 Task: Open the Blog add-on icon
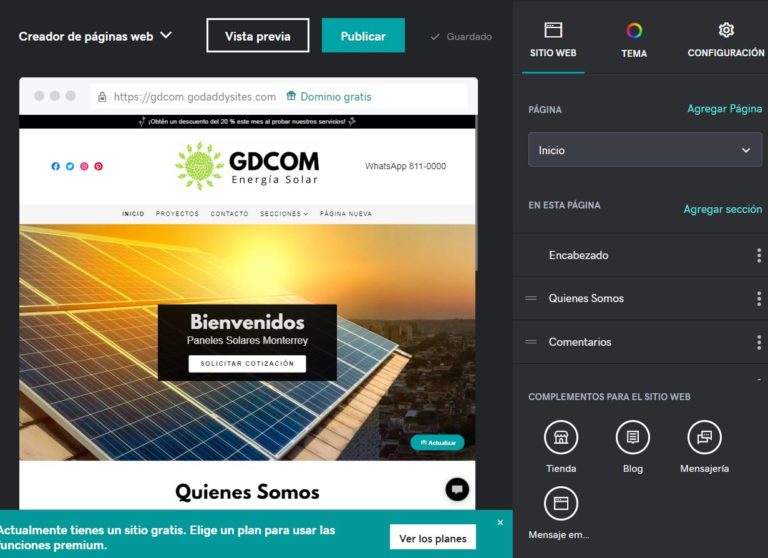click(x=632, y=437)
